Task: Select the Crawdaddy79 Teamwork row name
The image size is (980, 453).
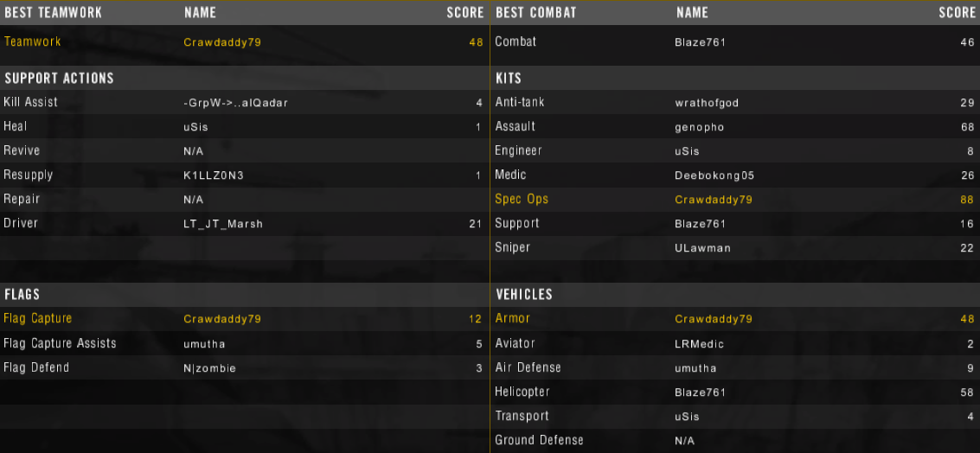Action: click(x=222, y=42)
